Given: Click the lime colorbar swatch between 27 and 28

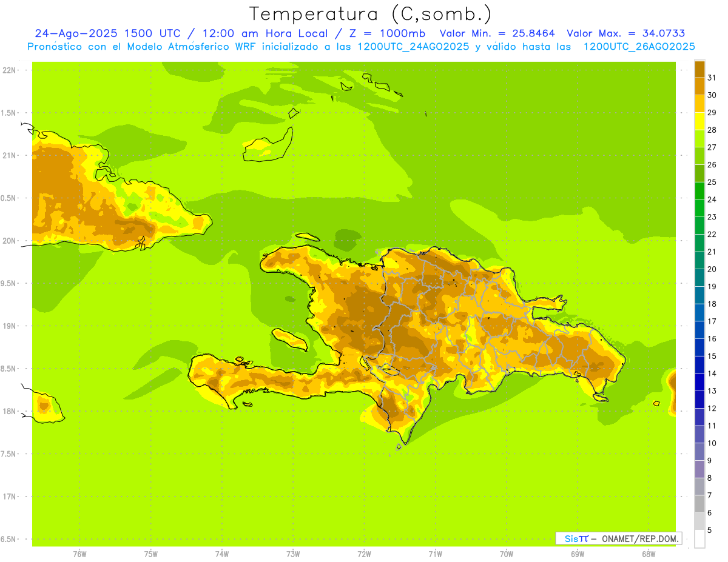Looking at the screenshot, I should pyautogui.click(x=699, y=138).
